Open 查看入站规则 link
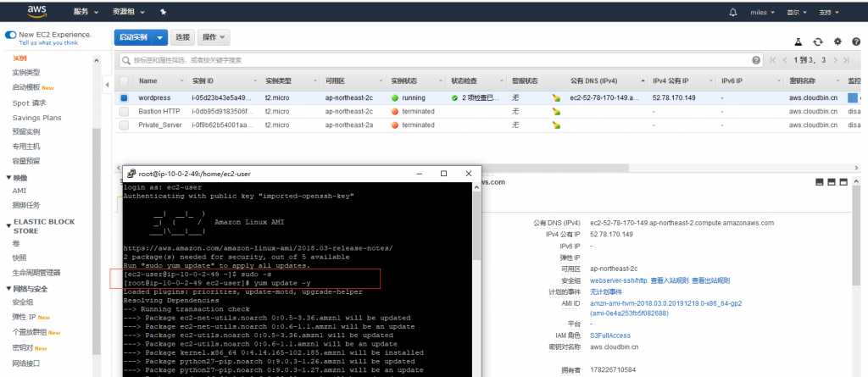The image size is (868, 377). 670,280
